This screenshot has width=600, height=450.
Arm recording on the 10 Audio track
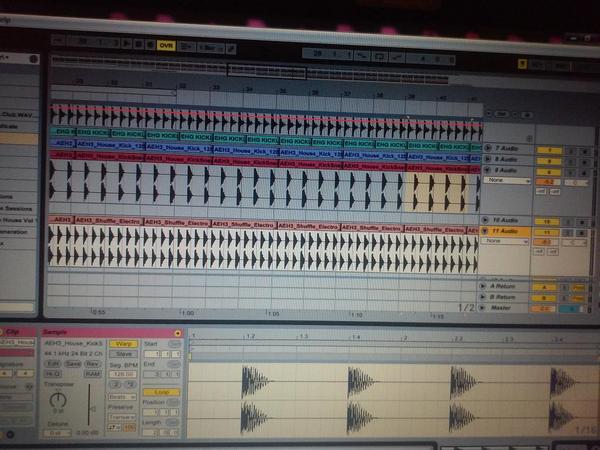point(582,223)
